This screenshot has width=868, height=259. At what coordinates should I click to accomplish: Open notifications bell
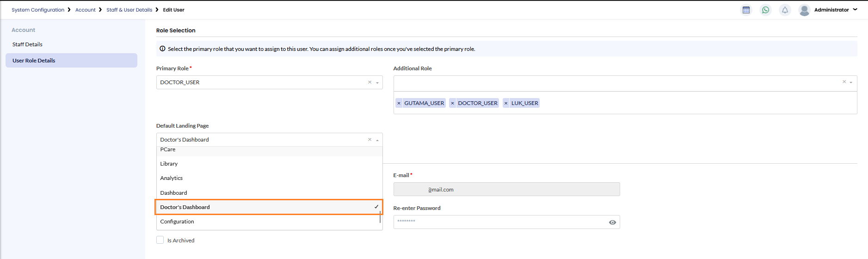[x=785, y=10]
